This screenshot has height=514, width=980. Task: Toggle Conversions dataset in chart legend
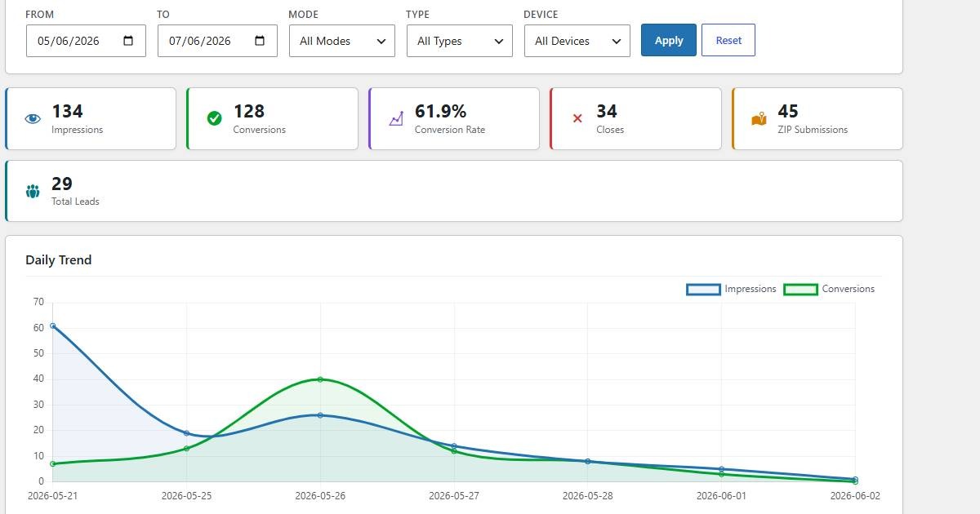(829, 289)
